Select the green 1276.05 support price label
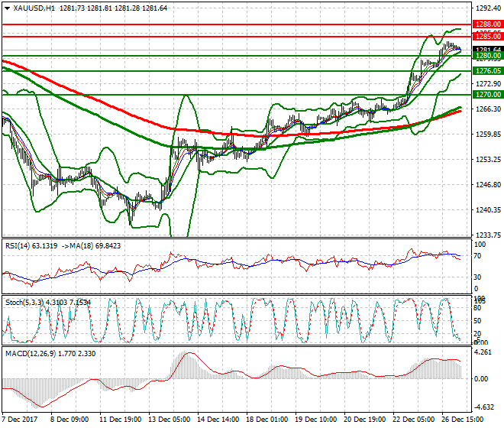Screen dimensions: 504x428 pos(486,70)
